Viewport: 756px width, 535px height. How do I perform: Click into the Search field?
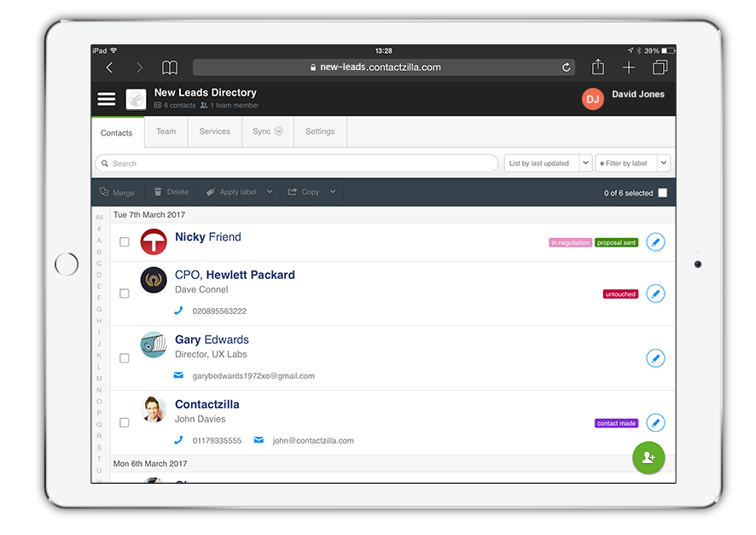pos(297,163)
